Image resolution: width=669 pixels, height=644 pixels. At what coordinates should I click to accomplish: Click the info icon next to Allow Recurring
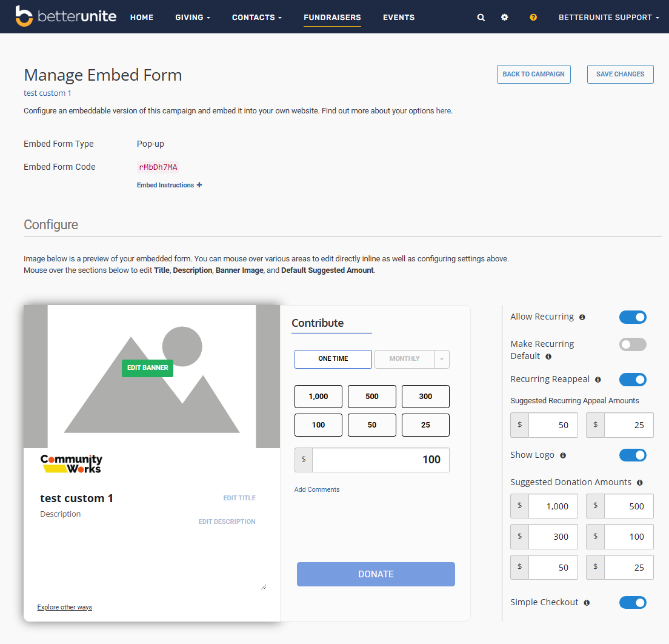click(582, 317)
